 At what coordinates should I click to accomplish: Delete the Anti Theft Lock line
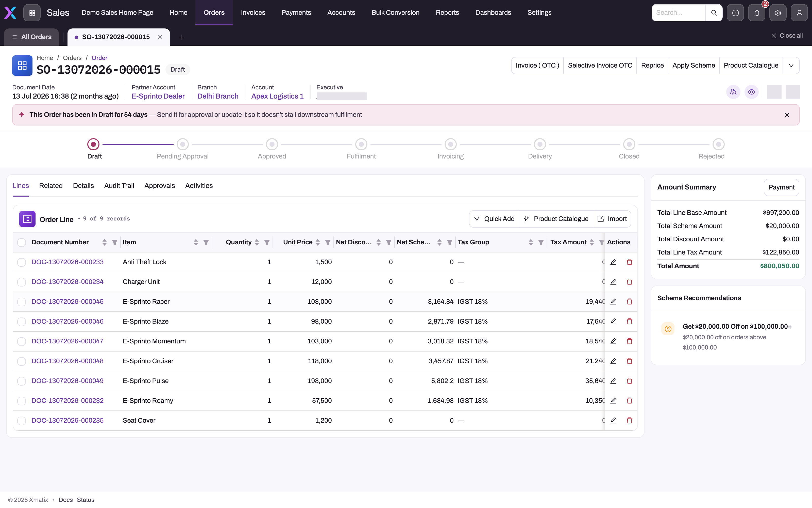point(629,262)
